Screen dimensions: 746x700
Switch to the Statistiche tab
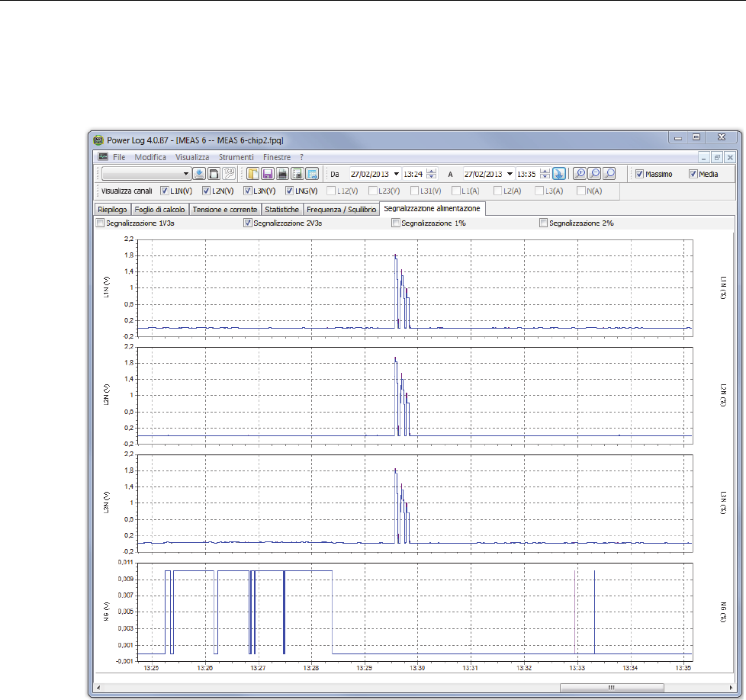[x=281, y=208]
